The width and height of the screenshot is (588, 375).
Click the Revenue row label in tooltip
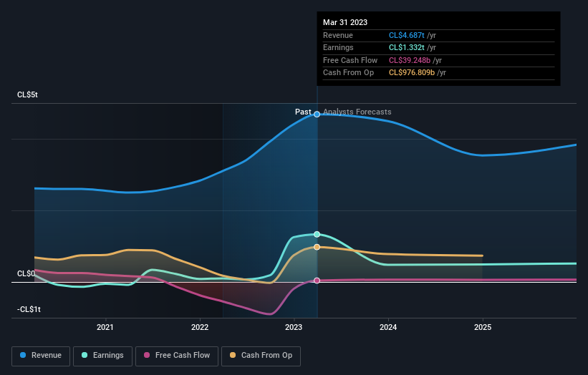[338, 35]
